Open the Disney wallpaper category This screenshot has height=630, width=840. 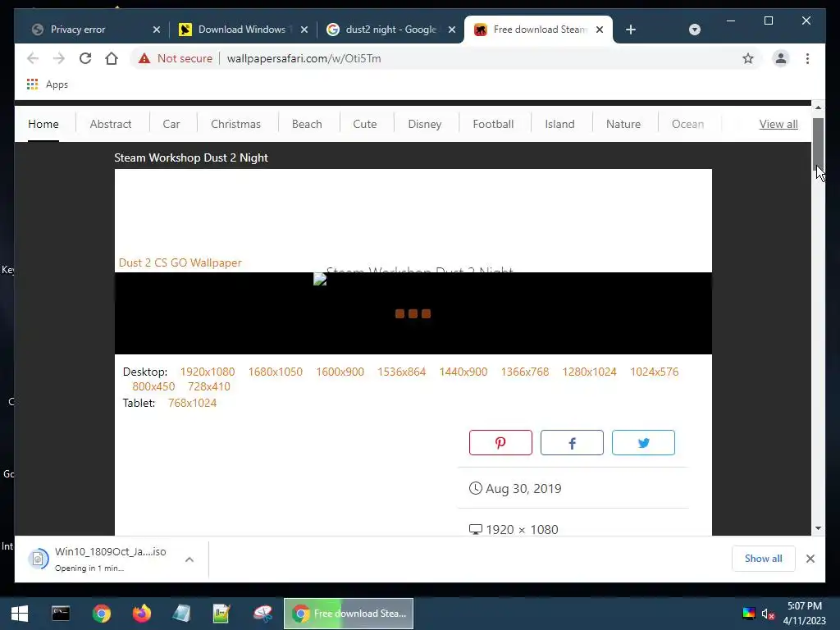pyautogui.click(x=425, y=124)
